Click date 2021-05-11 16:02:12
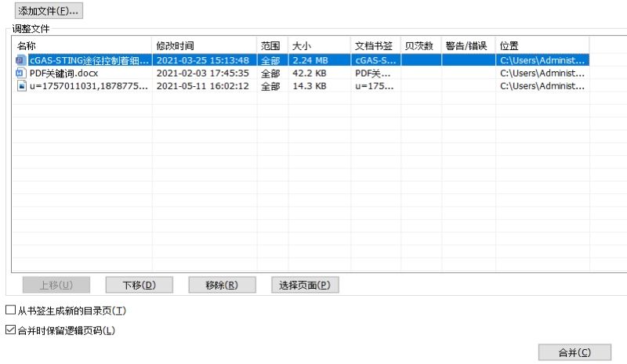627x364 pixels. point(203,86)
